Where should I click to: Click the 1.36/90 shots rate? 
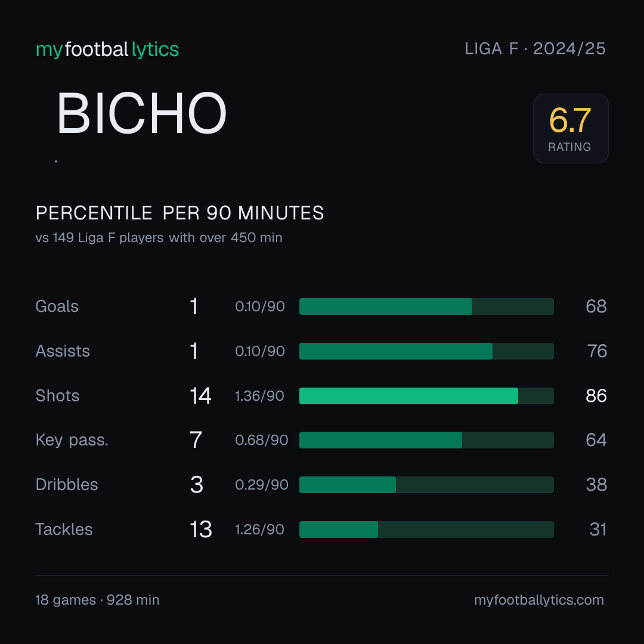pyautogui.click(x=259, y=396)
